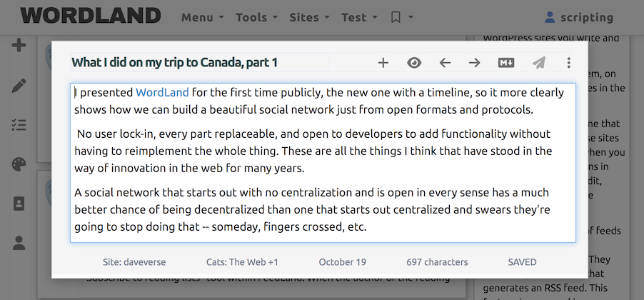Click the paper plane publish icon
This screenshot has height=300, width=644.
coord(538,63)
